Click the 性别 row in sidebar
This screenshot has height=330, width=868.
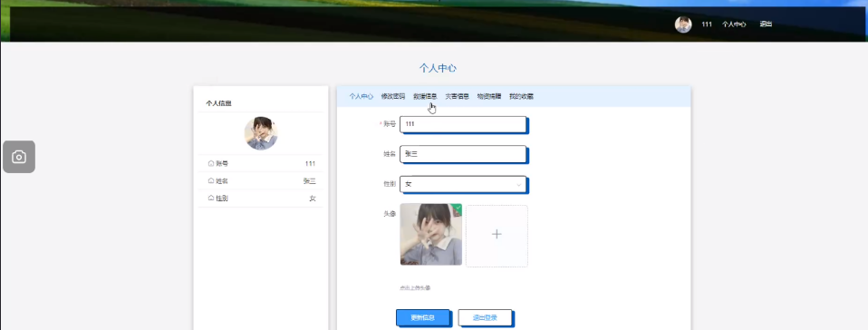click(261, 199)
